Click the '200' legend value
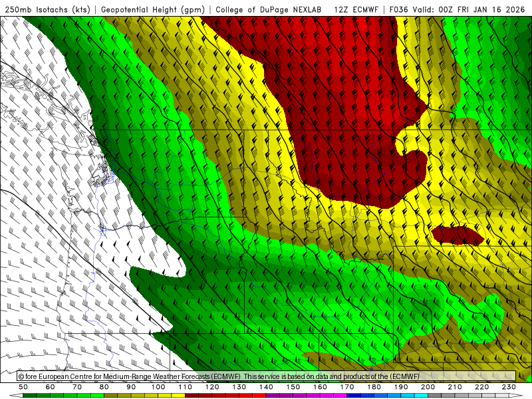This screenshot has width=532, height=399. 428,387
